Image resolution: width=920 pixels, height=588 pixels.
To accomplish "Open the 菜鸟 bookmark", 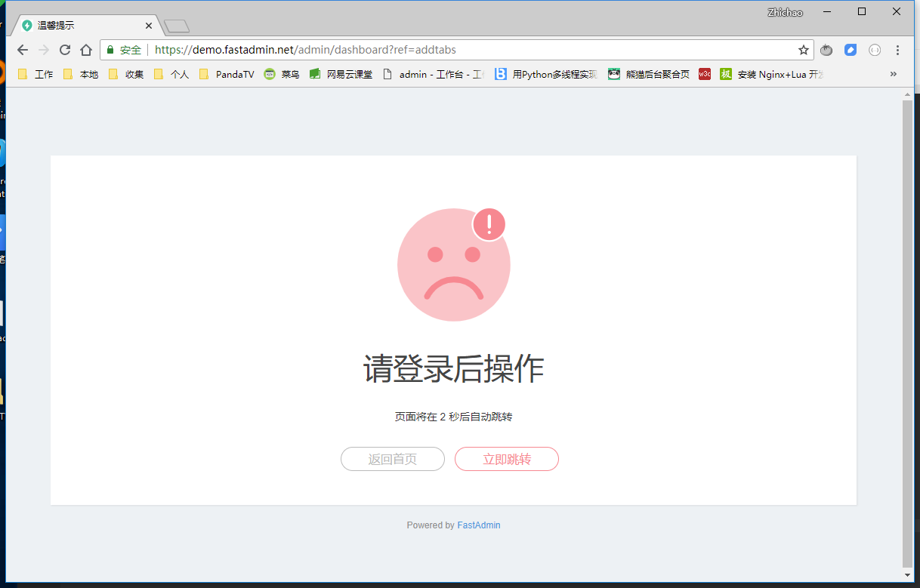I will click(281, 74).
